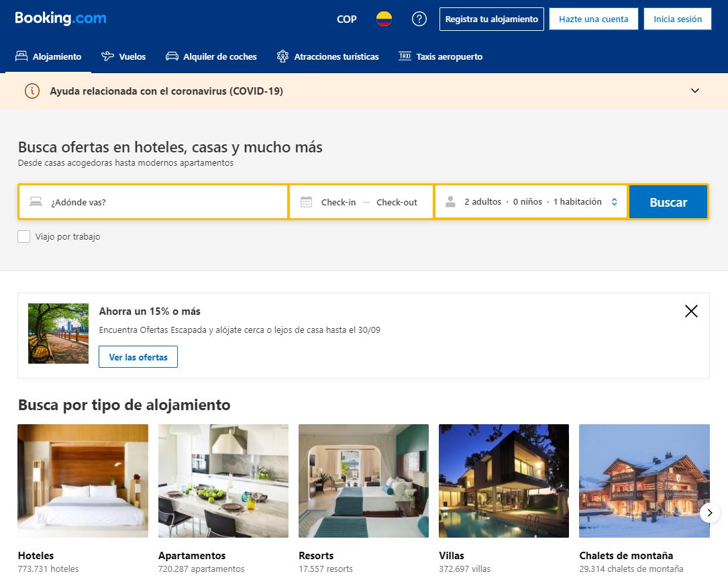Screen dimensions: 728x586
Task: Click the COVID-19 info circle icon
Action: [x=32, y=90]
